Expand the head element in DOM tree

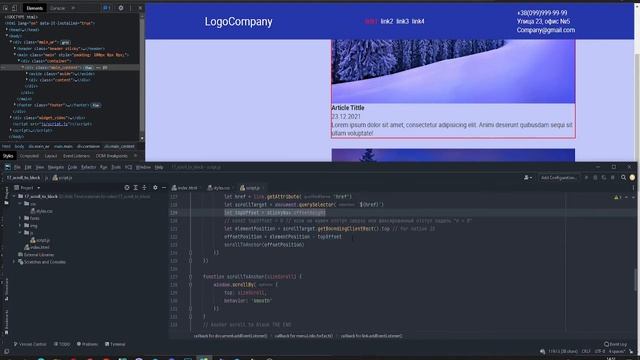coord(7,30)
